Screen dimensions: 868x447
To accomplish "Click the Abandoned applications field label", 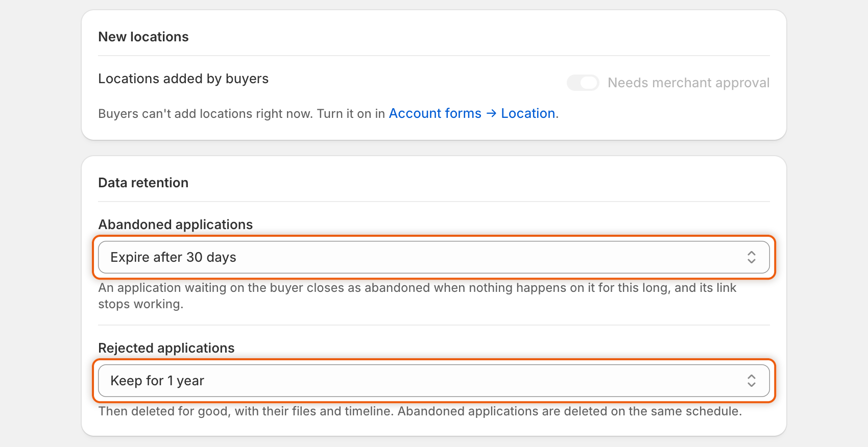I will click(176, 225).
